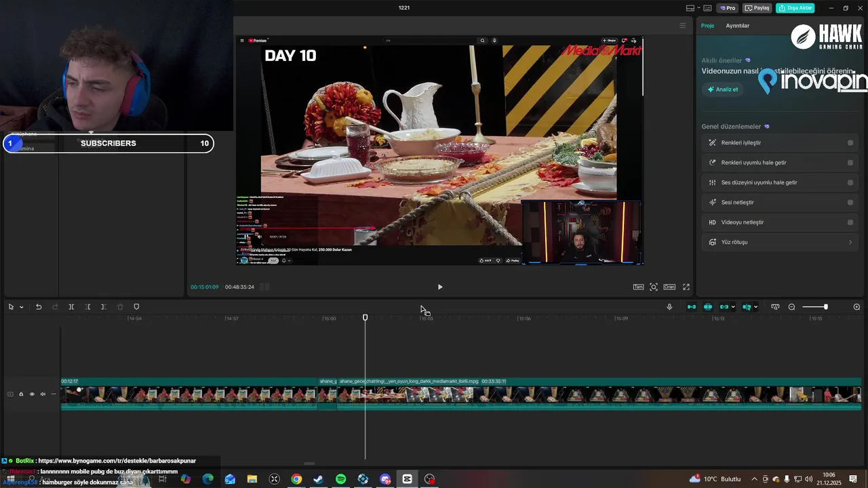Click the Tam full-quality preview button
This screenshot has height=488, width=868.
point(638,287)
